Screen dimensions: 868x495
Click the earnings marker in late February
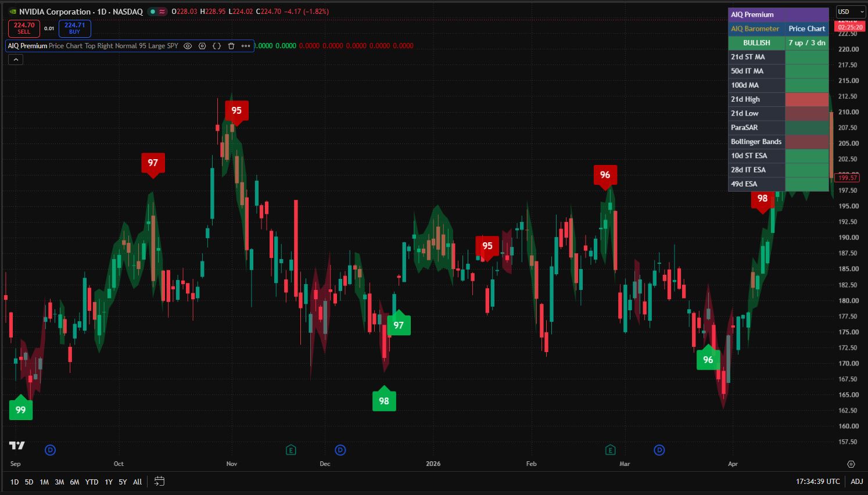610,450
